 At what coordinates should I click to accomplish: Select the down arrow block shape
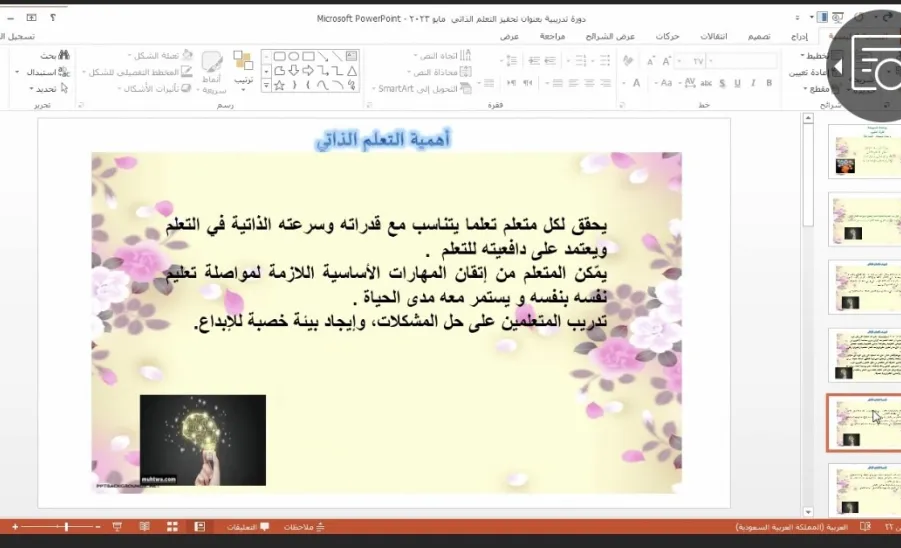[x=294, y=71]
